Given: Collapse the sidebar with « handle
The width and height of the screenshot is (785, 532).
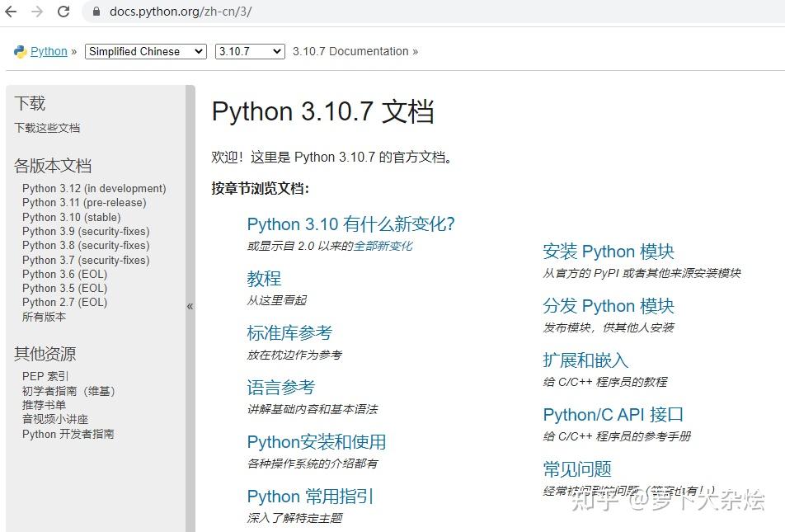Looking at the screenshot, I should coord(190,306).
